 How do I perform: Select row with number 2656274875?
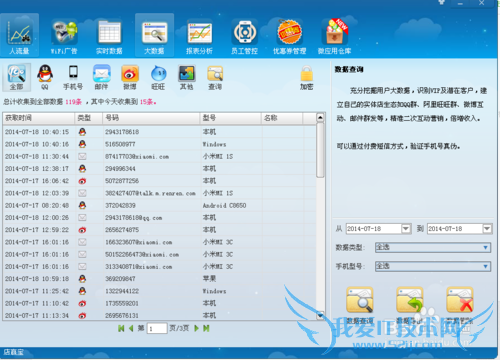159,230
